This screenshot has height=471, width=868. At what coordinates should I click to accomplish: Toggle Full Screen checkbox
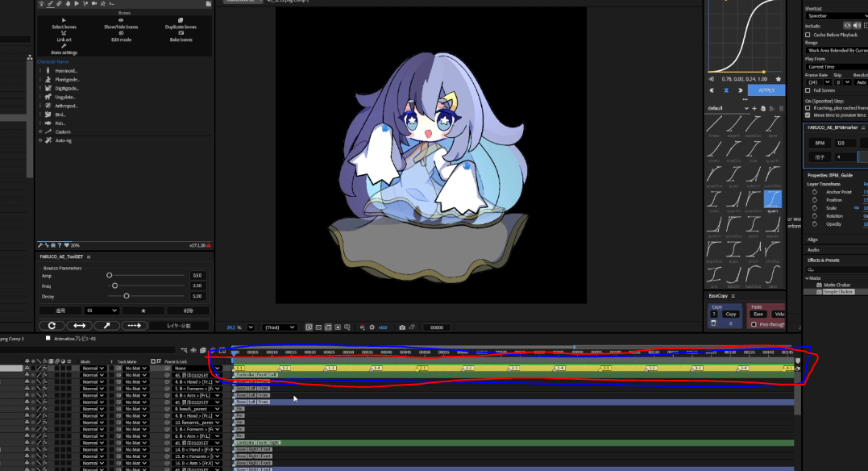click(808, 90)
